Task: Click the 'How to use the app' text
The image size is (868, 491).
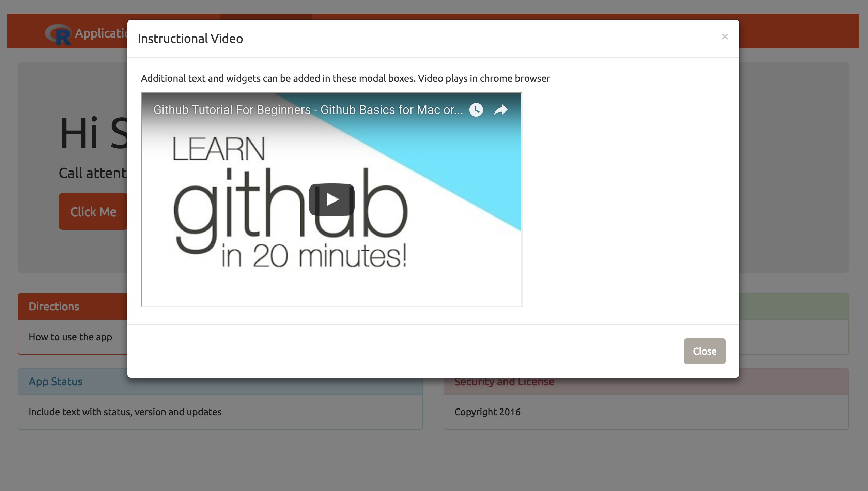Action: click(x=70, y=337)
